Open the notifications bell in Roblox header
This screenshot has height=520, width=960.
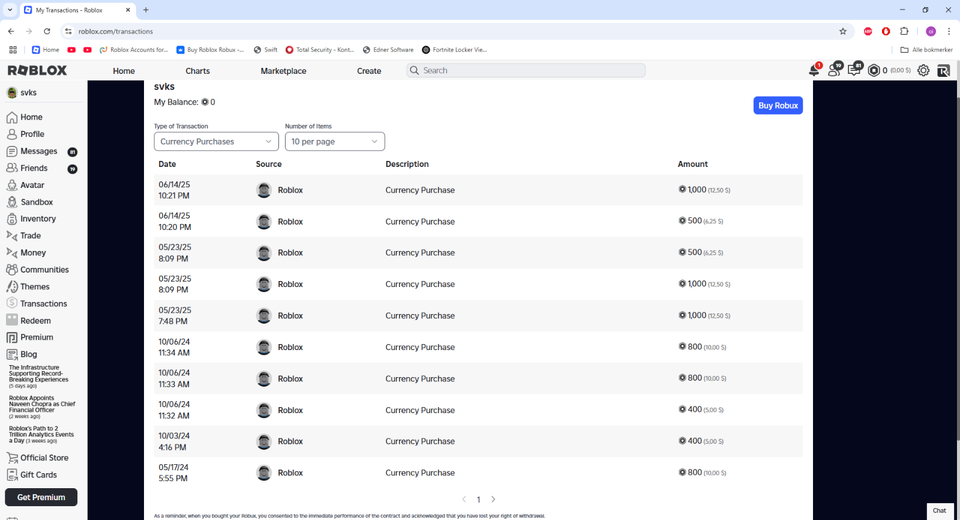(x=814, y=71)
